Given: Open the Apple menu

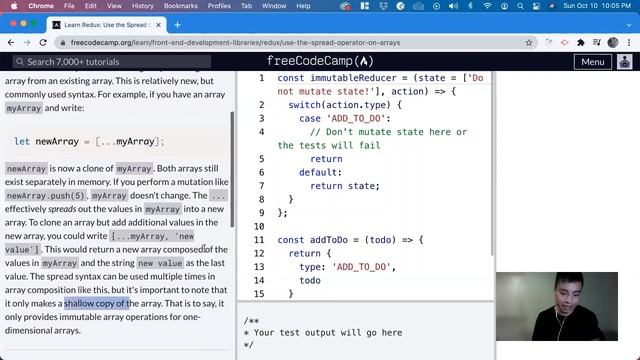Looking at the screenshot, I should click(14, 6).
